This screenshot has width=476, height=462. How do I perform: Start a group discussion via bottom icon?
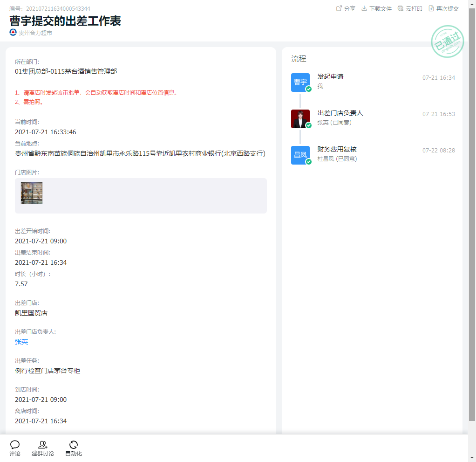(x=43, y=445)
